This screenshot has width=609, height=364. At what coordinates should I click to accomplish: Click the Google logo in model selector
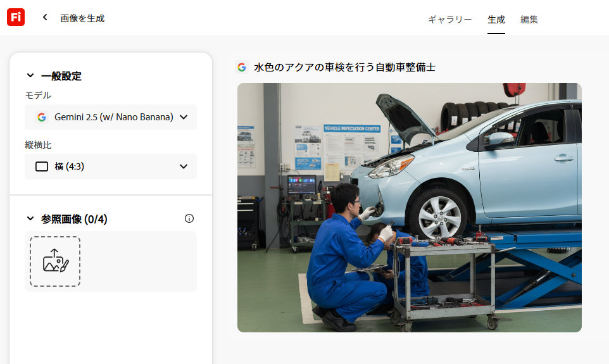point(42,117)
